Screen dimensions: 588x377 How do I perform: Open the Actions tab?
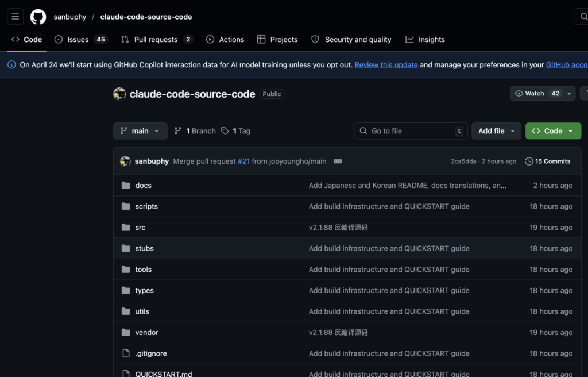pyautogui.click(x=225, y=40)
